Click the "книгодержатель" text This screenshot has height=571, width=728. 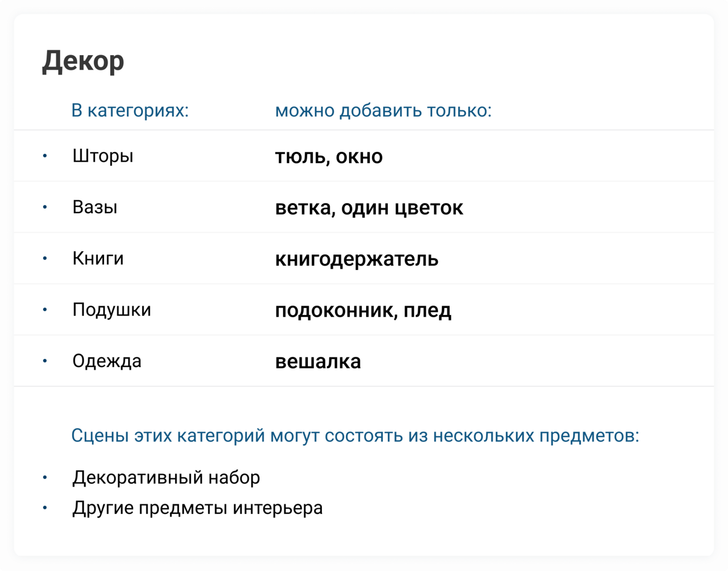(357, 259)
